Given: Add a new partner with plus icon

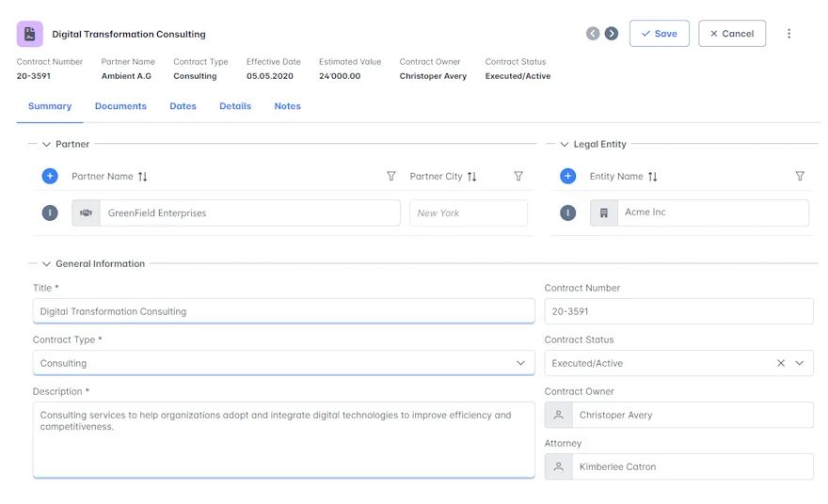Looking at the screenshot, I should (x=50, y=176).
